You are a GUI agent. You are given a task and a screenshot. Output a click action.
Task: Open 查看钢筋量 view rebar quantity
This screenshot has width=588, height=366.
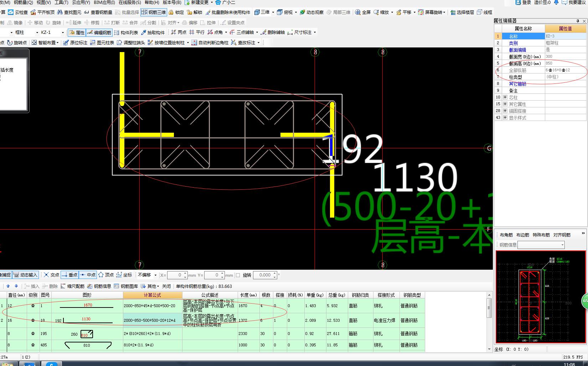tap(98, 12)
